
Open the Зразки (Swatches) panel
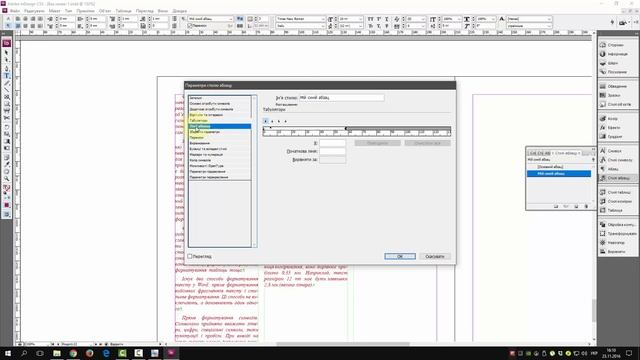point(618,95)
